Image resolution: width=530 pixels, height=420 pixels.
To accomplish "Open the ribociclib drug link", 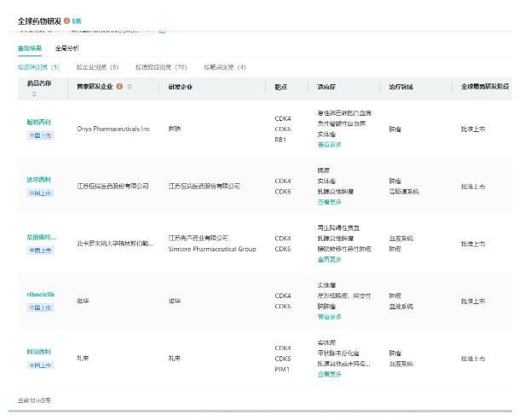I will (40, 294).
